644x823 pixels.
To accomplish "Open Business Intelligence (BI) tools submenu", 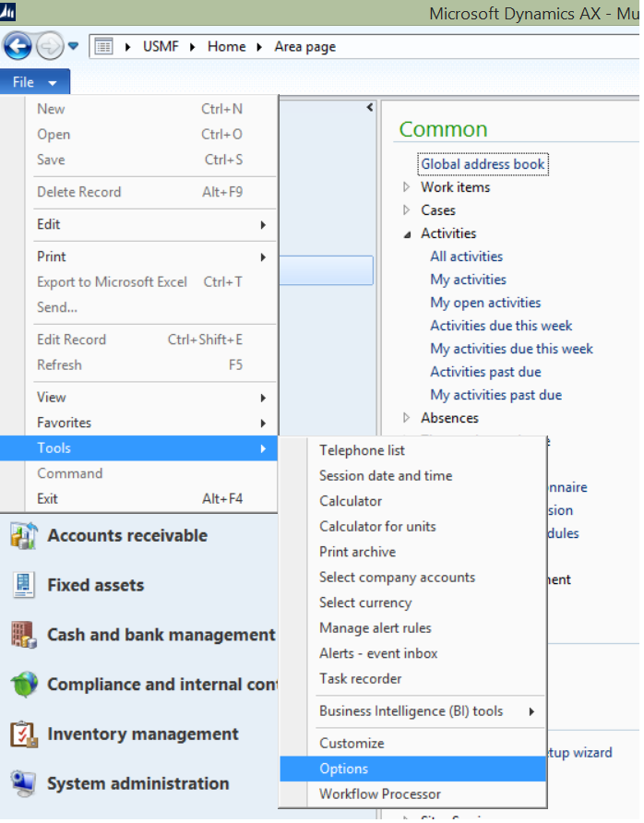I will 411,710.
